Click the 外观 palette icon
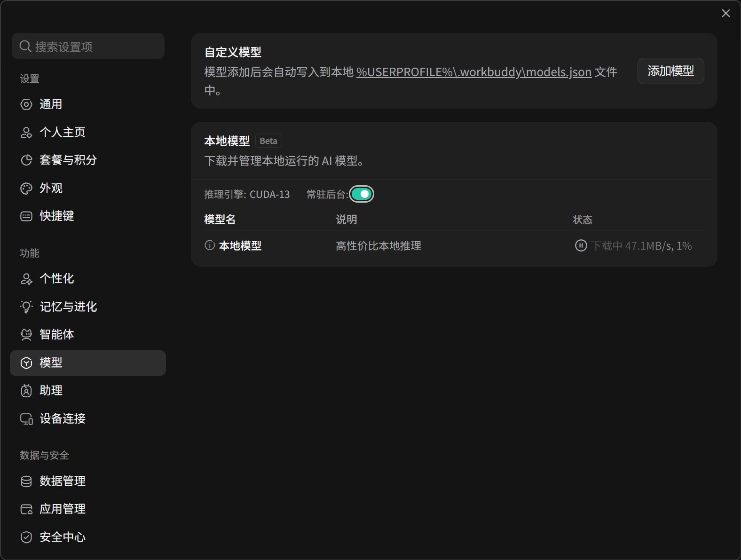 26,189
